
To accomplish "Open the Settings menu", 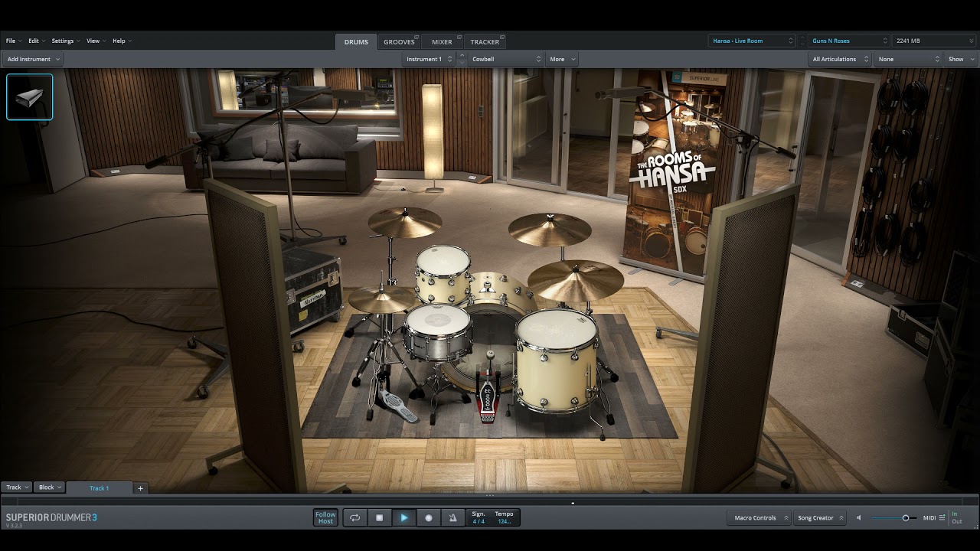I will coord(65,41).
